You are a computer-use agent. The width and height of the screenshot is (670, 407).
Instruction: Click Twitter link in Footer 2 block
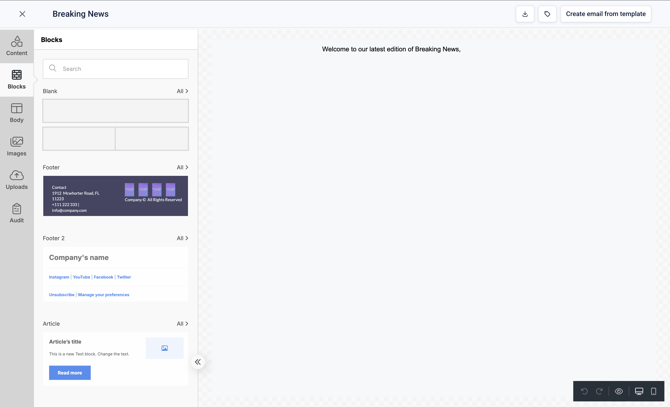pyautogui.click(x=124, y=277)
